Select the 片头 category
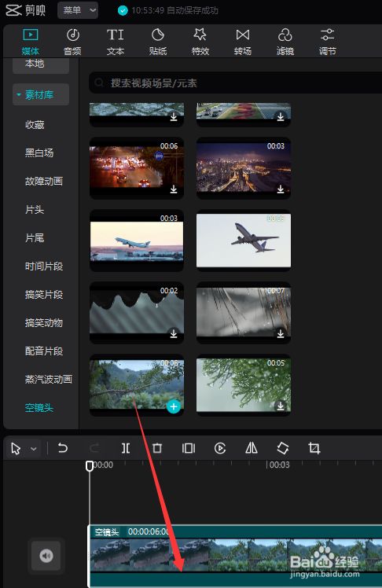 coord(35,209)
